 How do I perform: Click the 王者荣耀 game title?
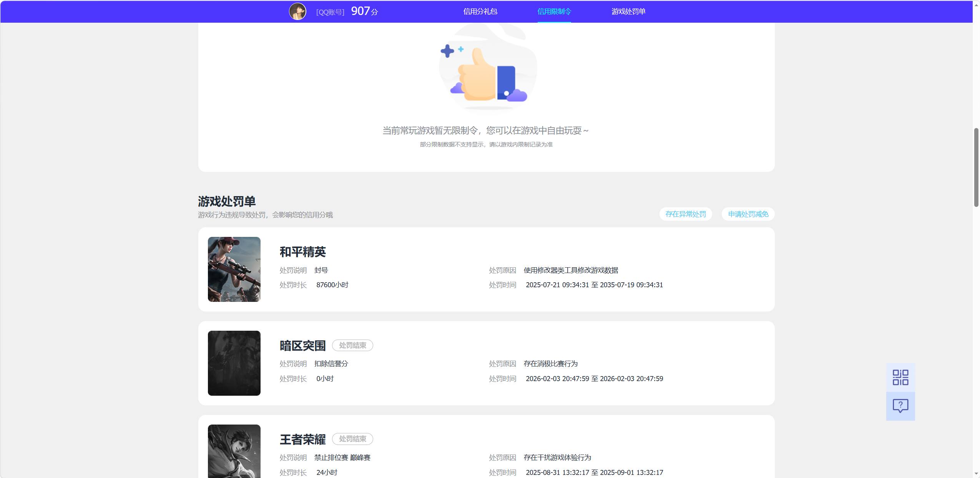[302, 439]
